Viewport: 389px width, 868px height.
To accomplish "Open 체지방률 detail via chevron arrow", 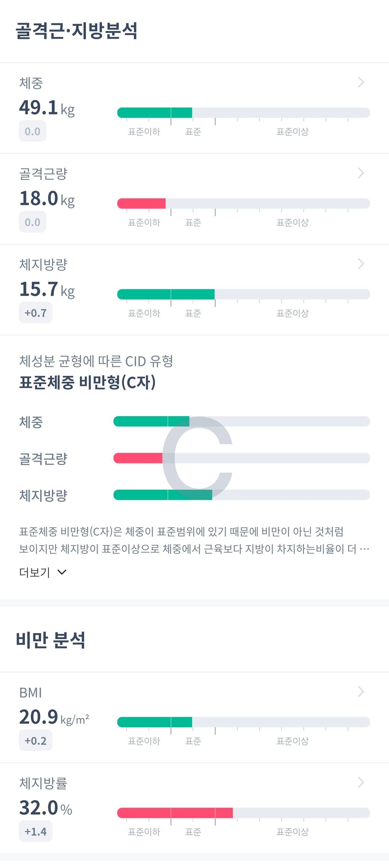I will [x=361, y=782].
